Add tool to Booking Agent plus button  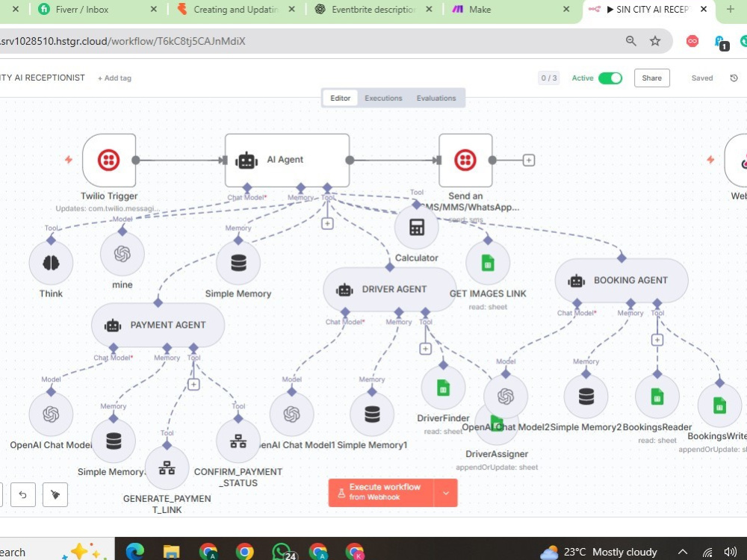657,340
